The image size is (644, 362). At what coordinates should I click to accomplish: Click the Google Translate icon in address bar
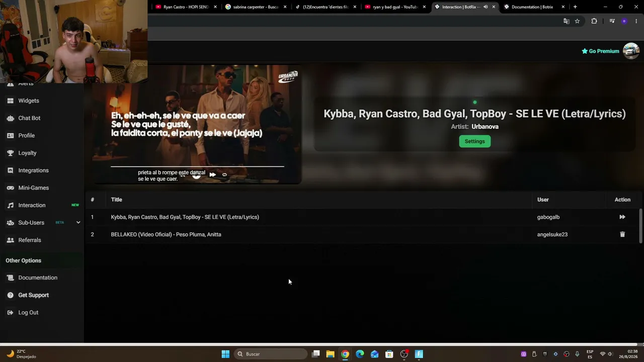pyautogui.click(x=566, y=21)
